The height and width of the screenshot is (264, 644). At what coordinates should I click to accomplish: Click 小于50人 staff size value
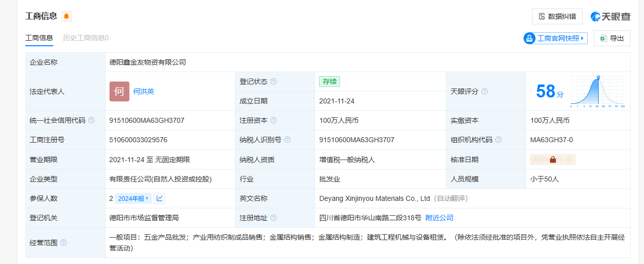544,179
